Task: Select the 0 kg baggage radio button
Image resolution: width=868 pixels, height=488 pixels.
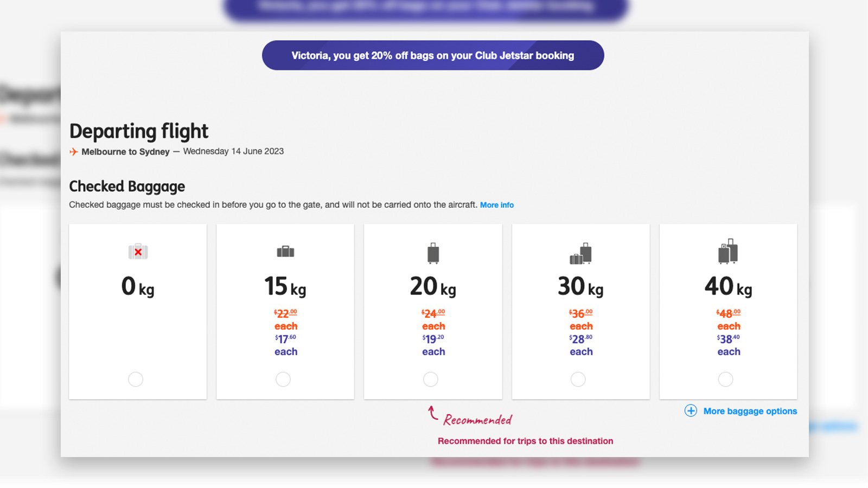Action: pyautogui.click(x=136, y=379)
